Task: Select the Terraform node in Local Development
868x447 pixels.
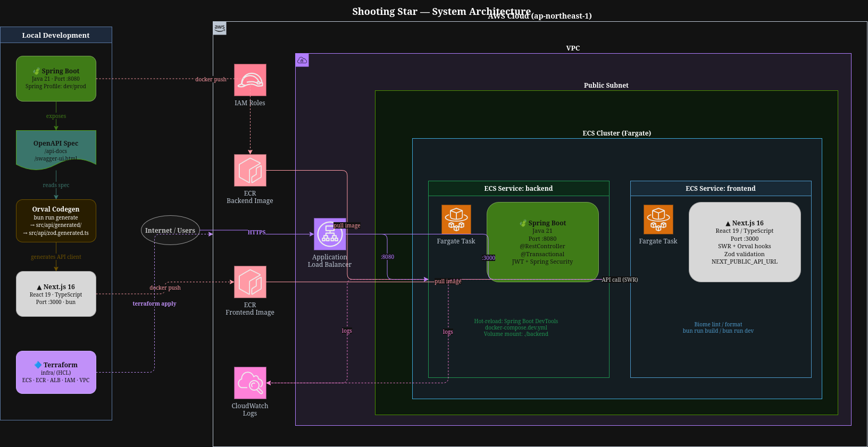Action: (56, 373)
